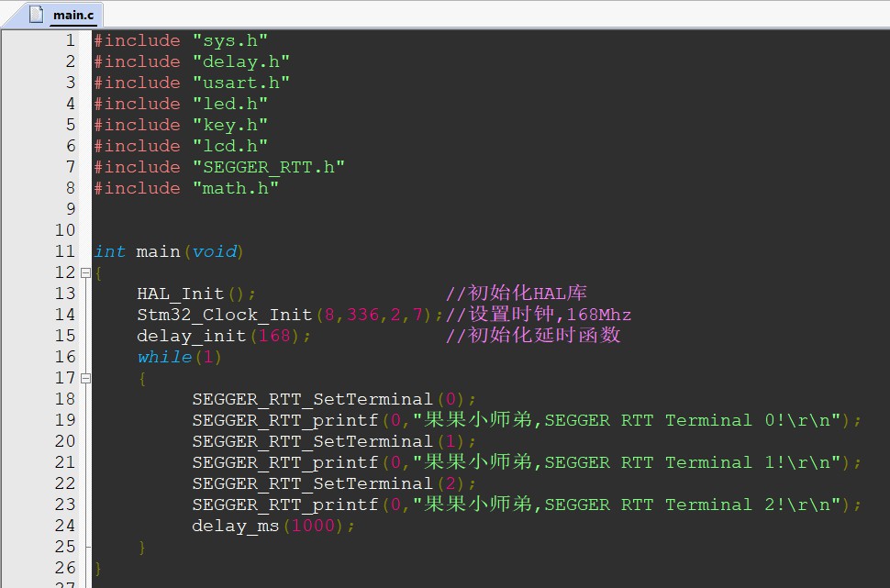Click the SEGGER_RTT_SetTerminal(0) call
Screen dimensions: 890x588
click(x=334, y=399)
